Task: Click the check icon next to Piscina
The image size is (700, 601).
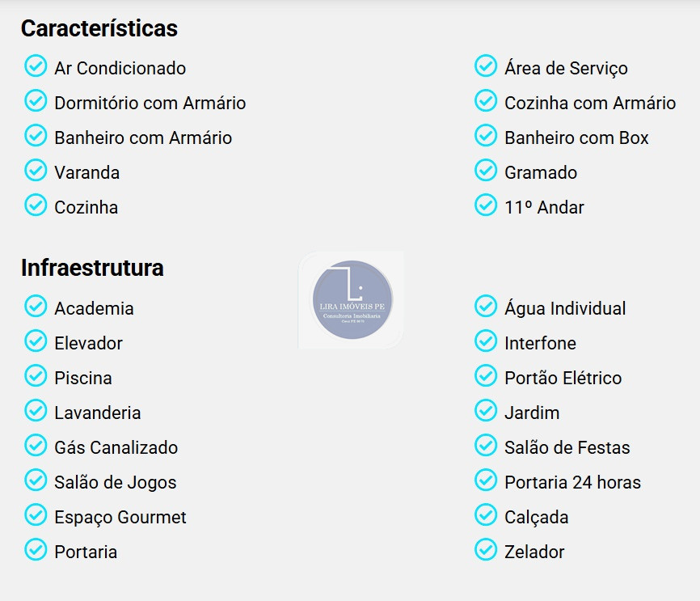Action: pos(36,375)
